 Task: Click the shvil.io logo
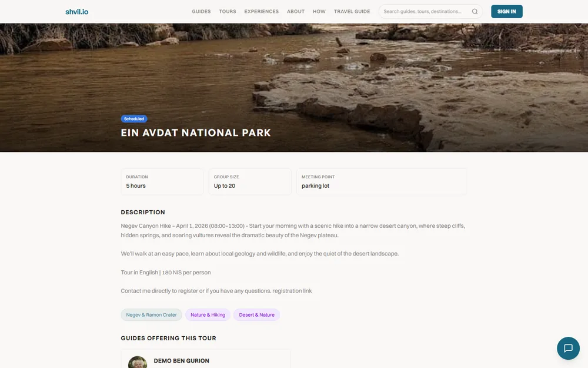click(x=77, y=12)
